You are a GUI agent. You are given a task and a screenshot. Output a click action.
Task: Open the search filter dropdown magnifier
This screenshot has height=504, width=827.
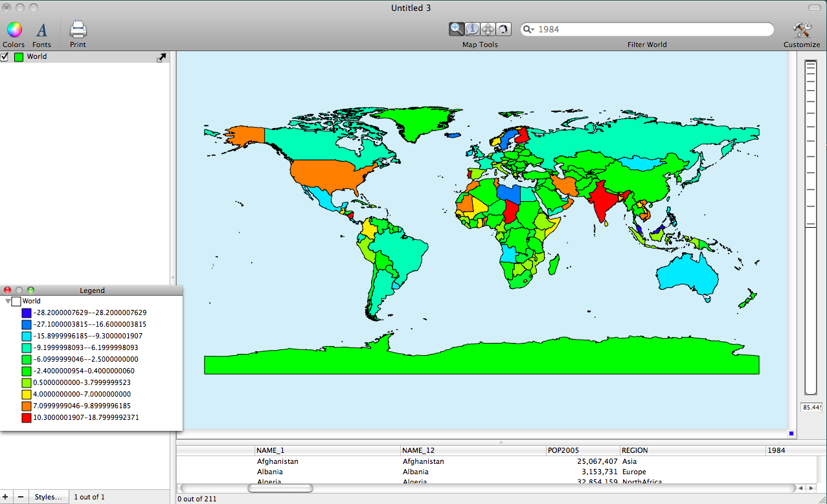click(528, 29)
